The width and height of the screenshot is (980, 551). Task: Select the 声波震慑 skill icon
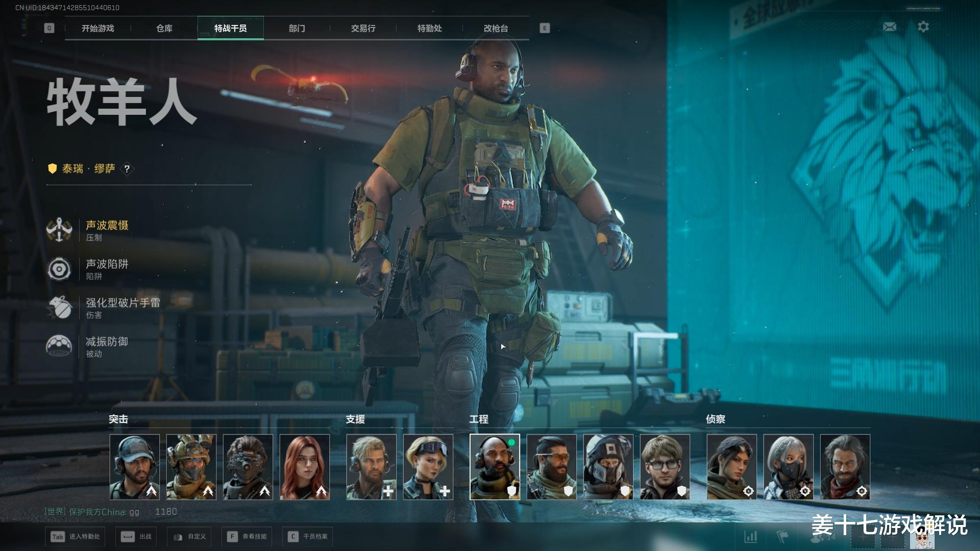pyautogui.click(x=59, y=230)
